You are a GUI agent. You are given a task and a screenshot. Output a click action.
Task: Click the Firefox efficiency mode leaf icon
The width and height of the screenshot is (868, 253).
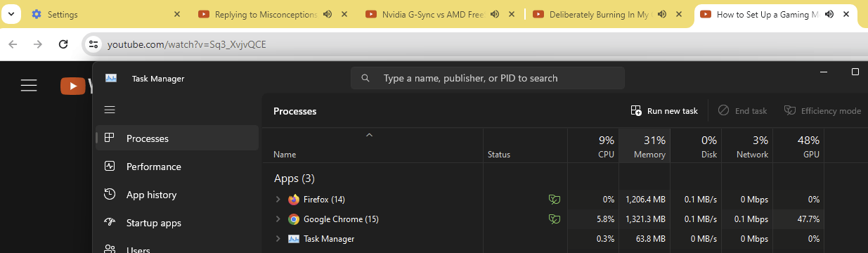click(x=555, y=200)
